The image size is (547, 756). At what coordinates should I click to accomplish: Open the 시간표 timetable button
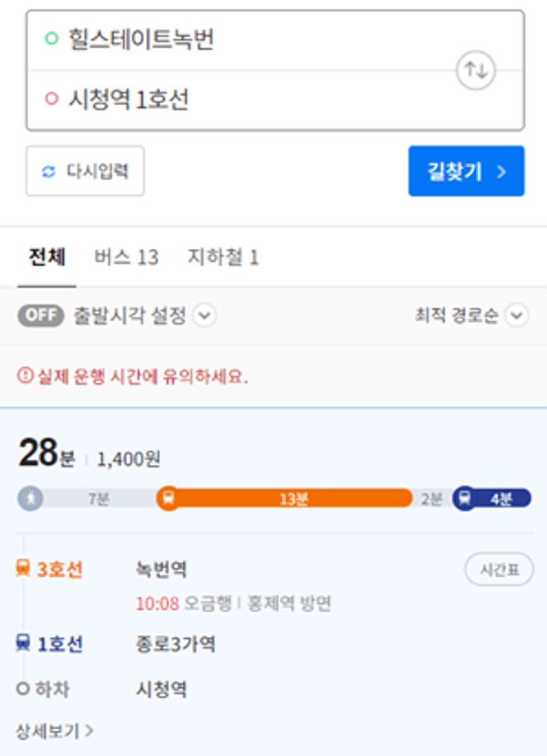click(499, 569)
